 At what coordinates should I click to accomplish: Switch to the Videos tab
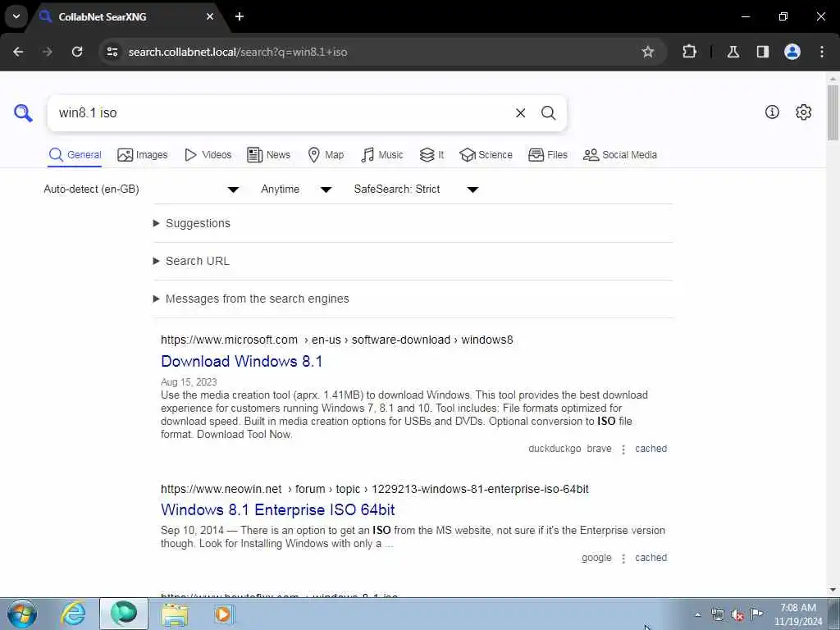pos(208,155)
